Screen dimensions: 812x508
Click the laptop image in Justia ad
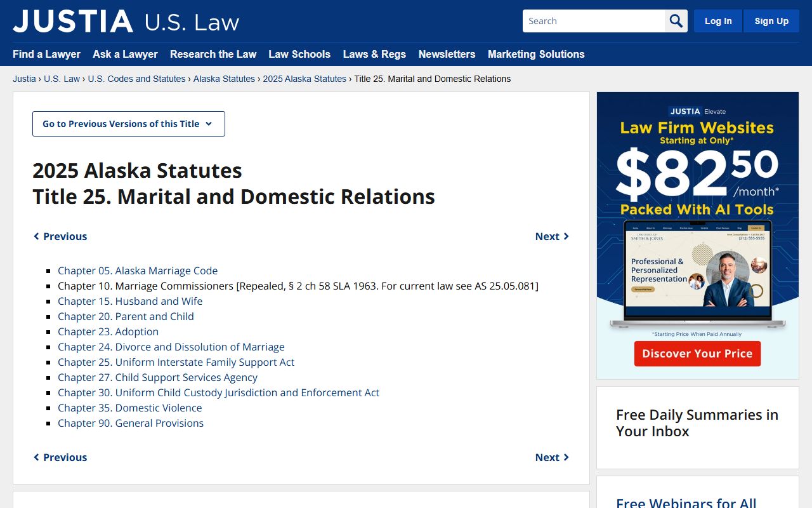click(x=697, y=274)
